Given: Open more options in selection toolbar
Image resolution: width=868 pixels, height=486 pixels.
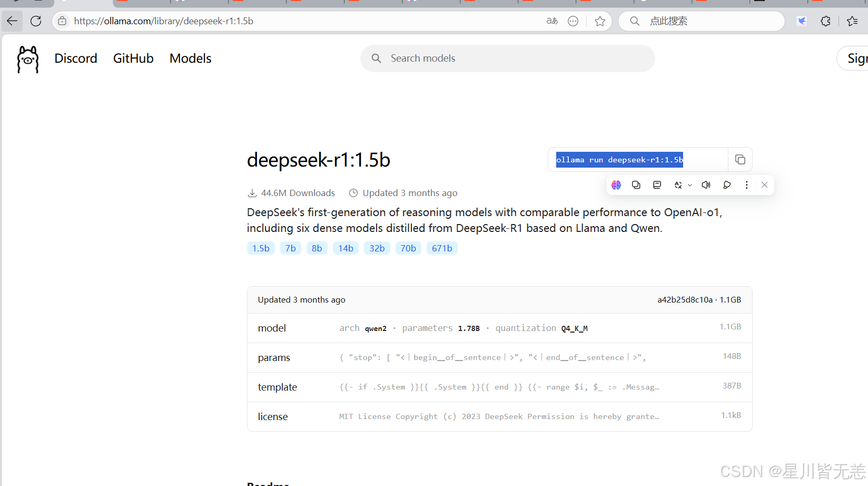Looking at the screenshot, I should [x=746, y=185].
